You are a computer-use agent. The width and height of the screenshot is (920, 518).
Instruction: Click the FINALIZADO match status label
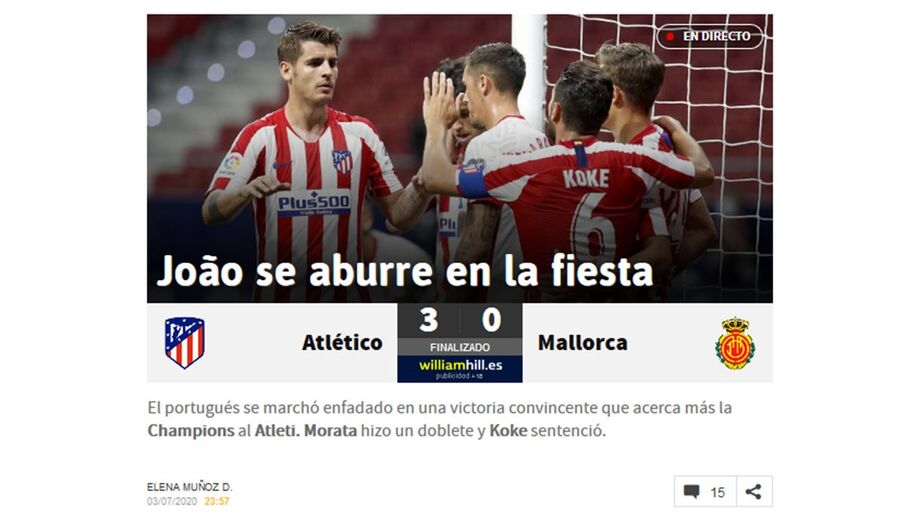pyautogui.click(x=460, y=347)
